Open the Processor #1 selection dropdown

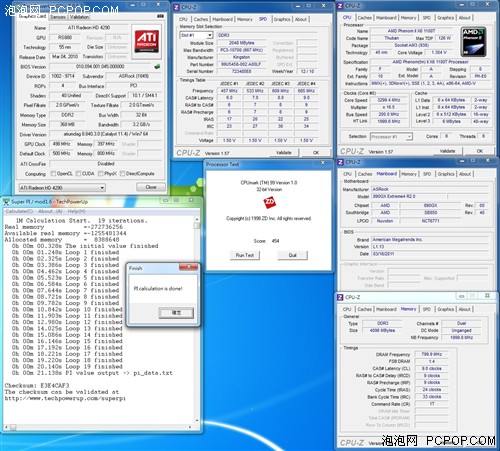pos(391,136)
